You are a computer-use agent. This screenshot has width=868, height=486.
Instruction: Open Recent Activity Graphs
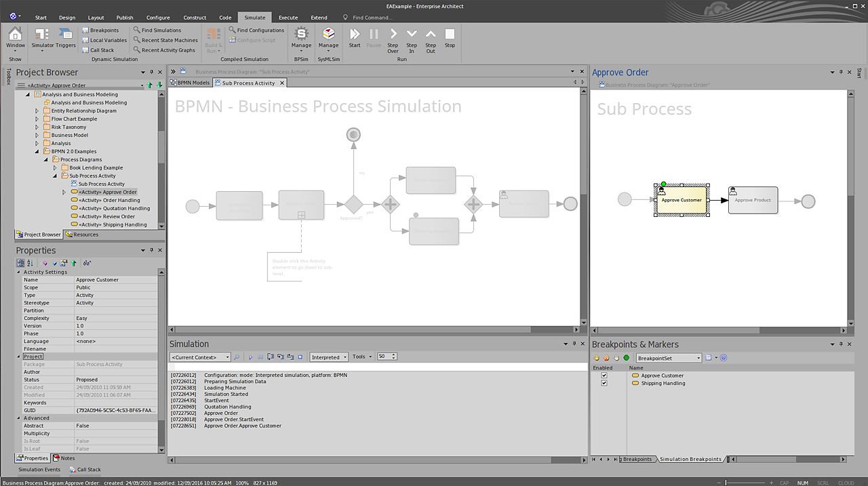(x=163, y=50)
